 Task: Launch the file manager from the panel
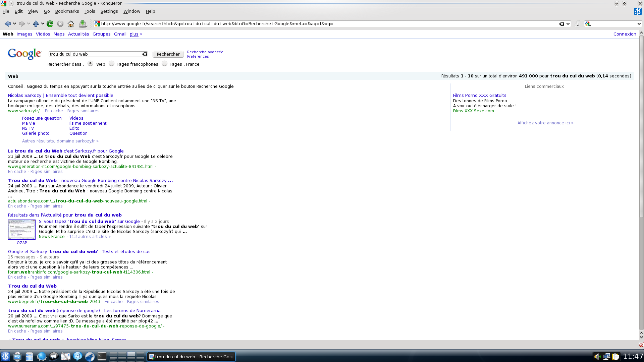point(30,356)
